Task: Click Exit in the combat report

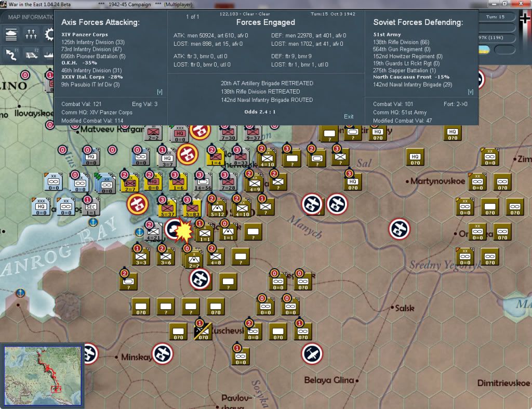Action: tap(349, 116)
